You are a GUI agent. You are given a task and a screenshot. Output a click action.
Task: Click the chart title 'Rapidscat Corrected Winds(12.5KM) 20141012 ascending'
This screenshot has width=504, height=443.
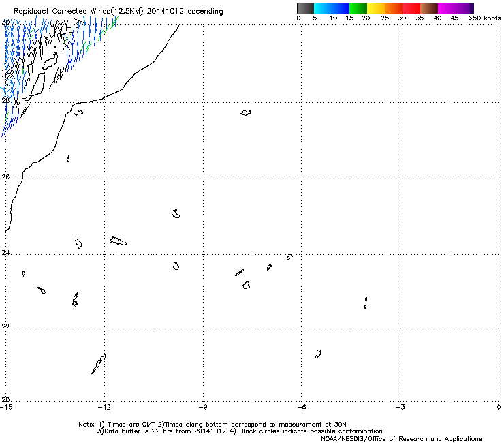coord(119,12)
